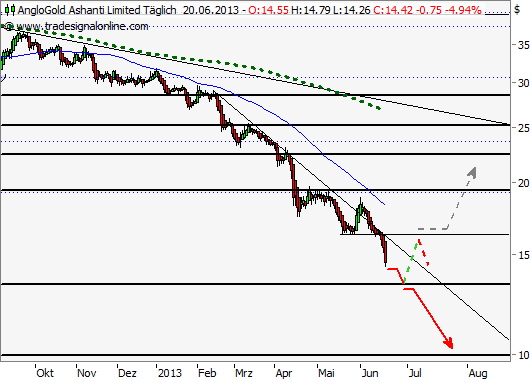Click the absolute change '-0.75'
Viewport: 532px width, 380px height.
point(429,10)
